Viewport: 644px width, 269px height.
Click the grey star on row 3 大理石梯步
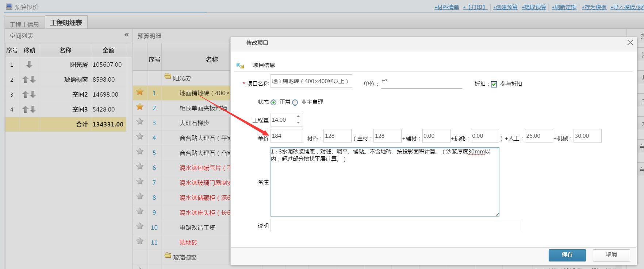click(140, 122)
